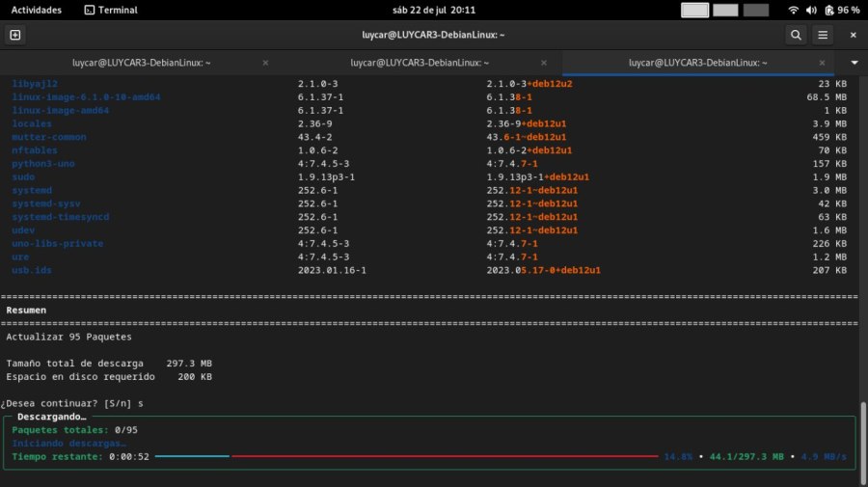This screenshot has height=487, width=868.
Task: Select the first workspace indicator box
Action: coord(694,10)
